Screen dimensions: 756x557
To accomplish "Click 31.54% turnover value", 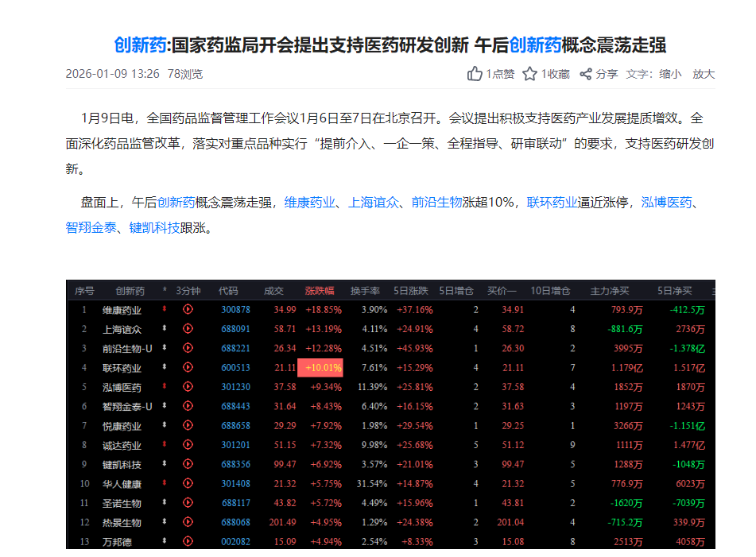I will [x=372, y=483].
